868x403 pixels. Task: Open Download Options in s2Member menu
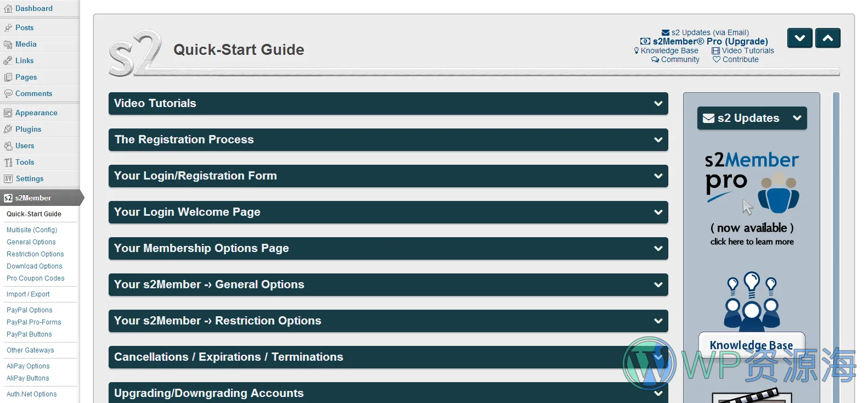point(35,266)
